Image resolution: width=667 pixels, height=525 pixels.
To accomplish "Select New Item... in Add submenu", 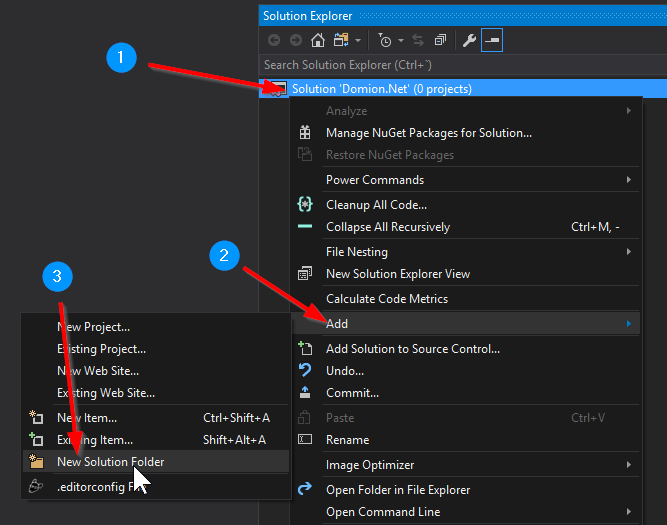I will (156, 418).
